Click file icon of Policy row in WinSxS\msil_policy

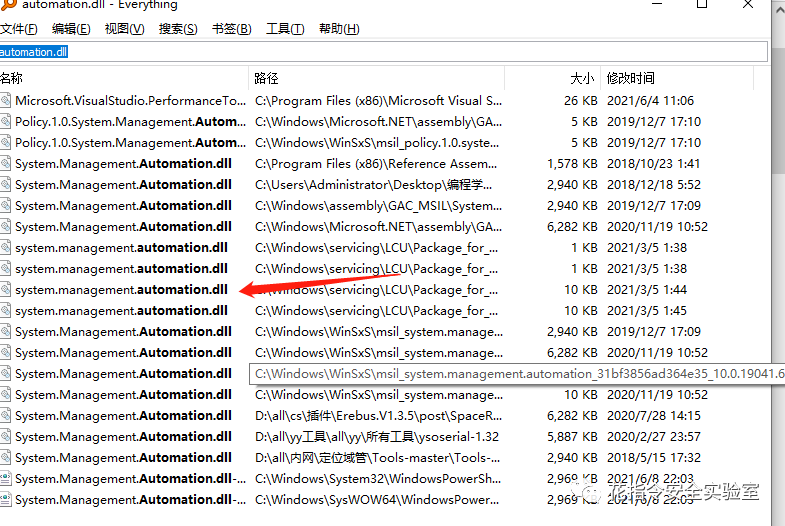6,143
